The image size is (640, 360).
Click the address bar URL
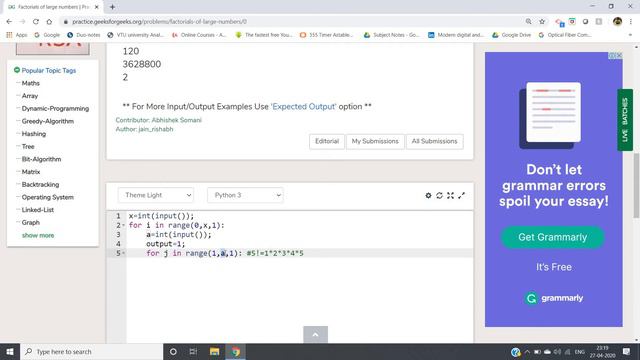coord(159,22)
